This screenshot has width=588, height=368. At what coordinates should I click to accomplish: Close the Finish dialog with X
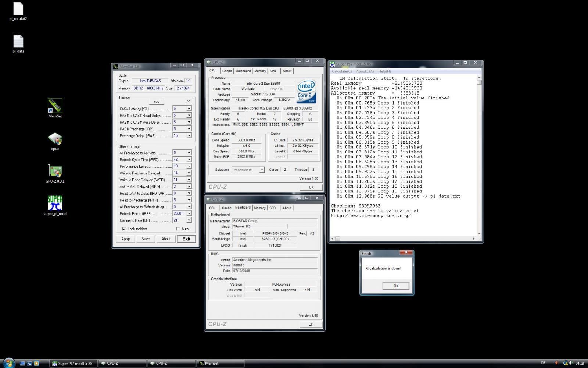coord(406,252)
